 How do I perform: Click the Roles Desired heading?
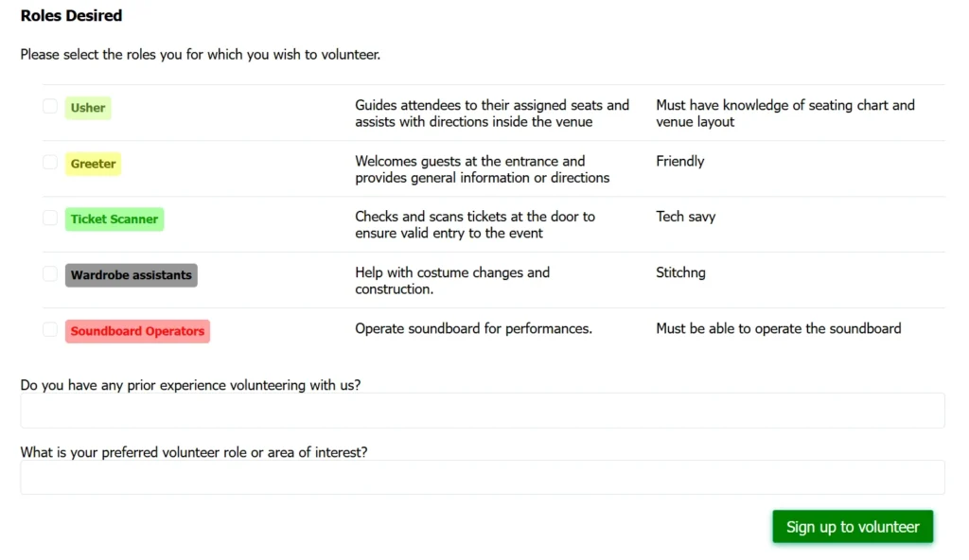pyautogui.click(x=71, y=16)
